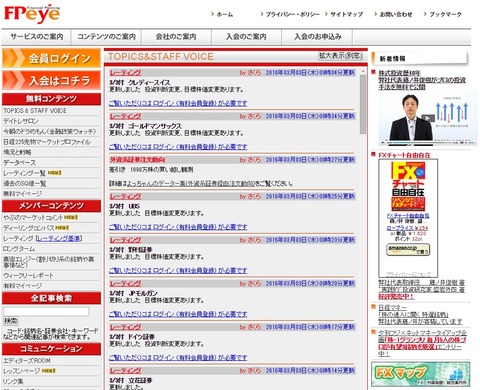Click the レーティング基準 bracketed link

[x=59, y=238]
